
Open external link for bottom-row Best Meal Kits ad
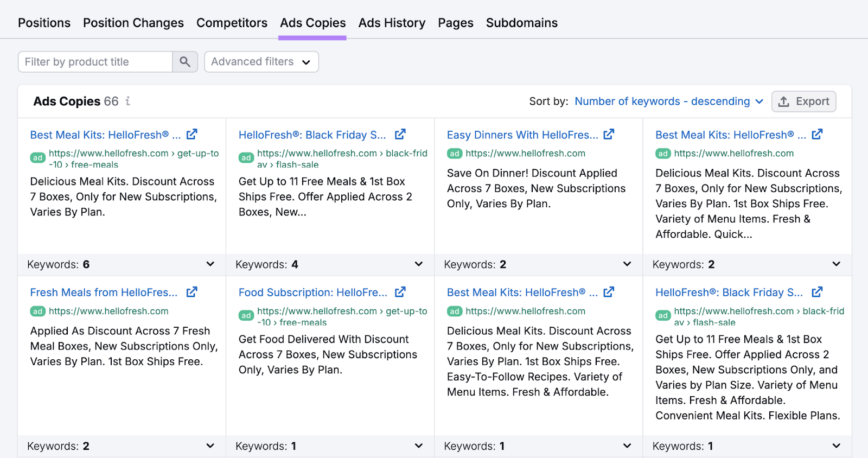[x=609, y=292]
